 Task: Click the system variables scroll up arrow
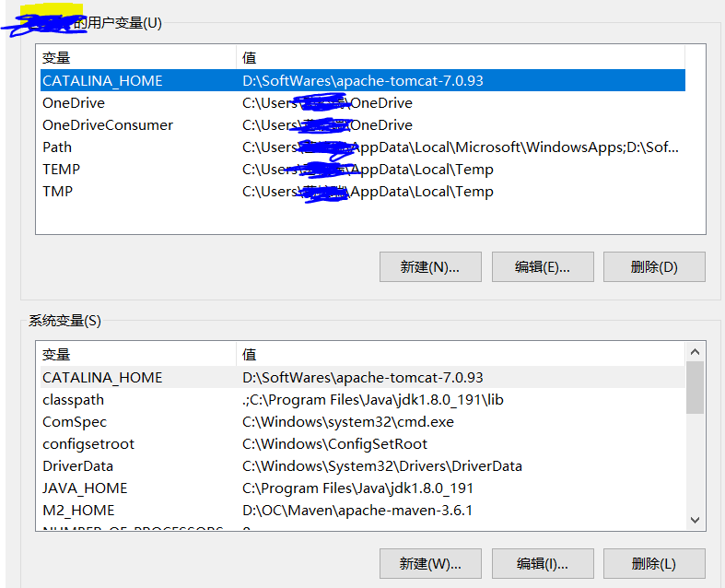coord(695,352)
